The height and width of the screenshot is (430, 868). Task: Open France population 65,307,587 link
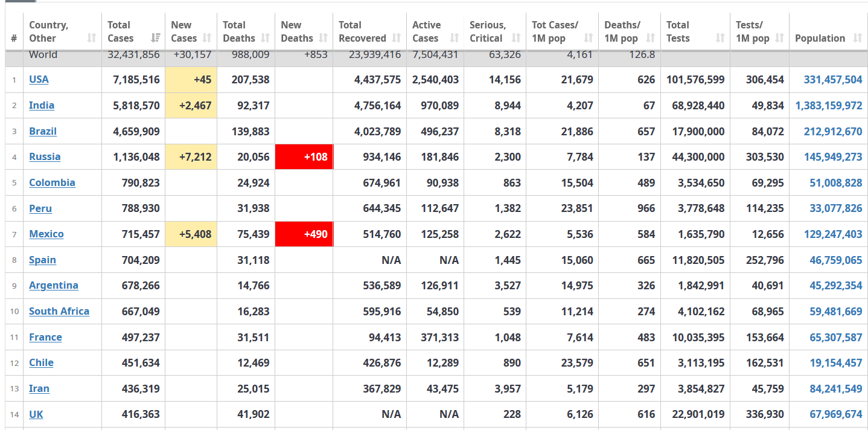point(836,338)
